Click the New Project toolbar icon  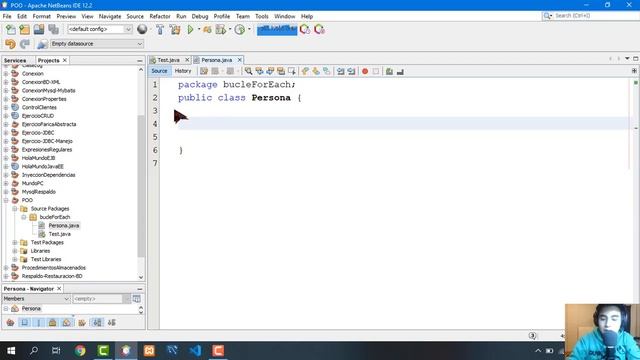pos(24,29)
